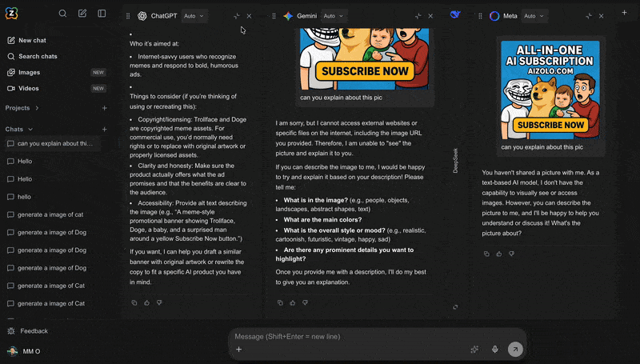This screenshot has height=364, width=640.
Task: Click the message input field
Action: coord(352,336)
